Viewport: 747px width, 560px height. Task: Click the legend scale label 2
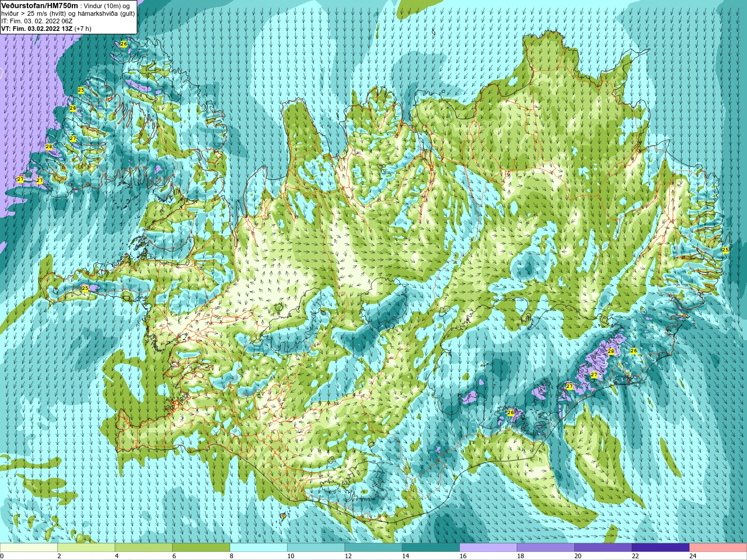(x=59, y=556)
